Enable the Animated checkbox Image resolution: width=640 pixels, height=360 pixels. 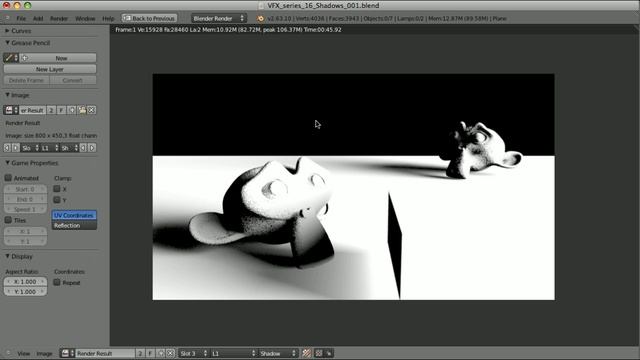(8, 178)
